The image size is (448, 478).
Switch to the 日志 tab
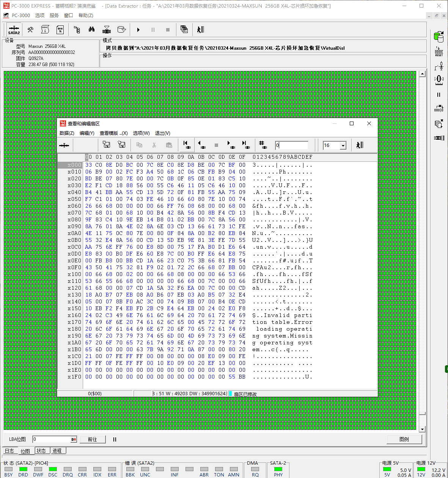pyautogui.click(x=9, y=451)
